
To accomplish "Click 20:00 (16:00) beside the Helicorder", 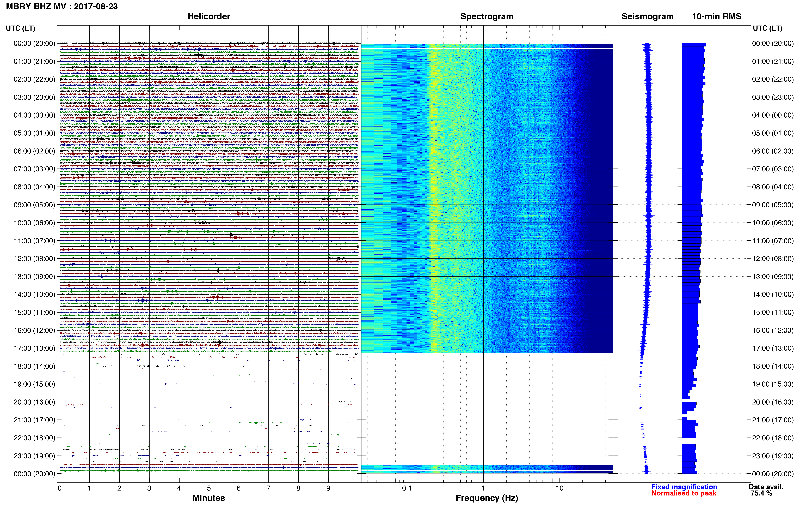I will [34, 402].
